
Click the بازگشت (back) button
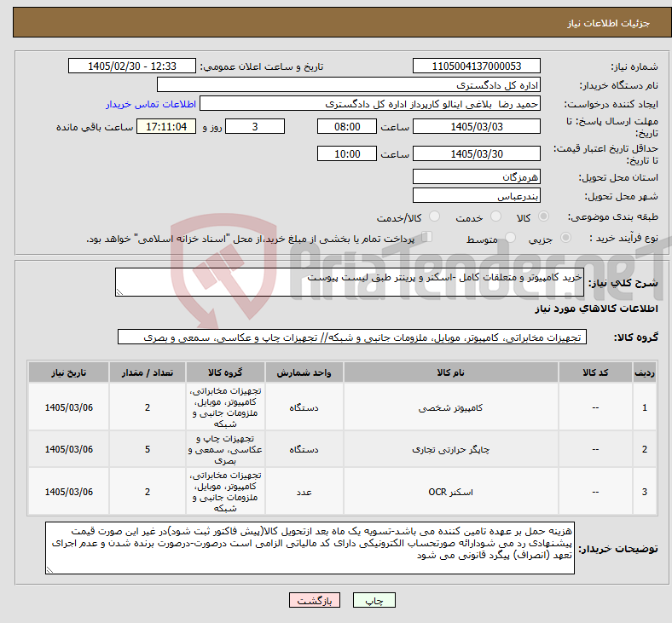315,600
